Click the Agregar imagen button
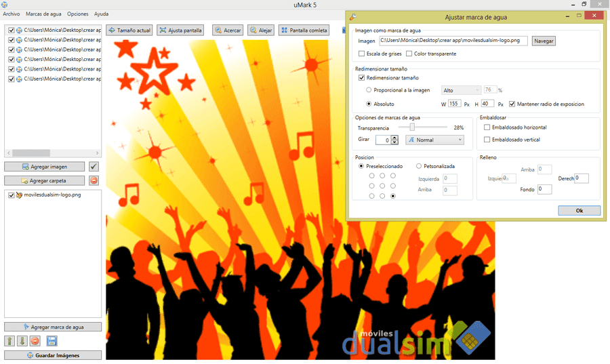This screenshot has width=610, height=364. [x=44, y=167]
